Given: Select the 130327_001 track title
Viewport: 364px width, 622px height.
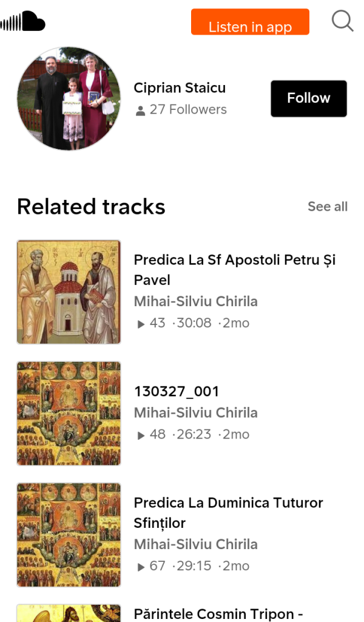Looking at the screenshot, I should (x=177, y=391).
